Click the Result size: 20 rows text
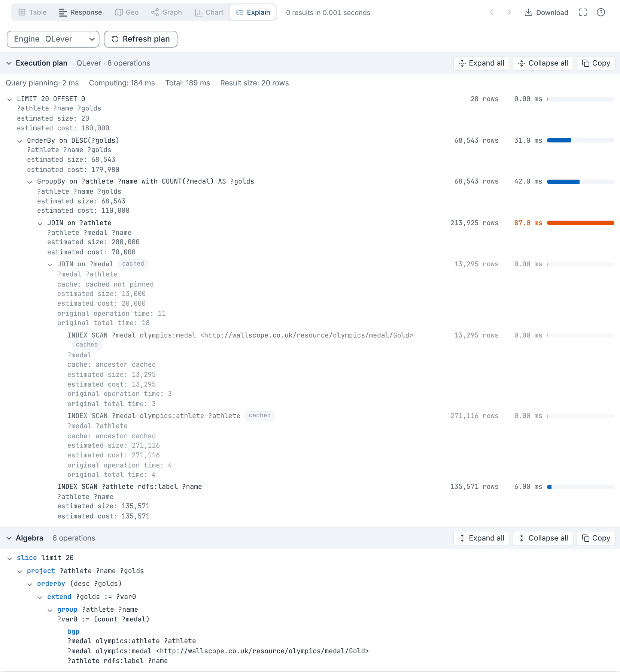 [255, 83]
